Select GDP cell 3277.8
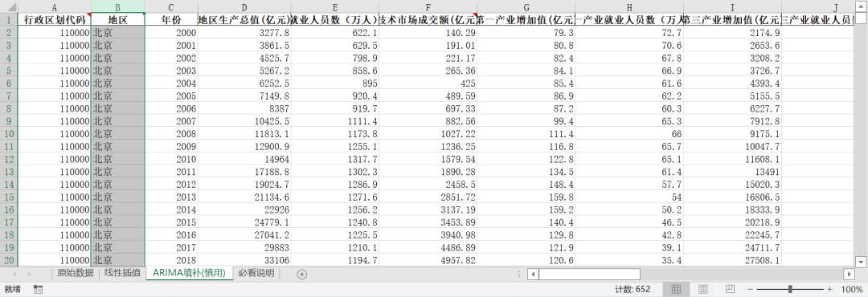Viewport: 868px width, 297px height. coord(244,32)
